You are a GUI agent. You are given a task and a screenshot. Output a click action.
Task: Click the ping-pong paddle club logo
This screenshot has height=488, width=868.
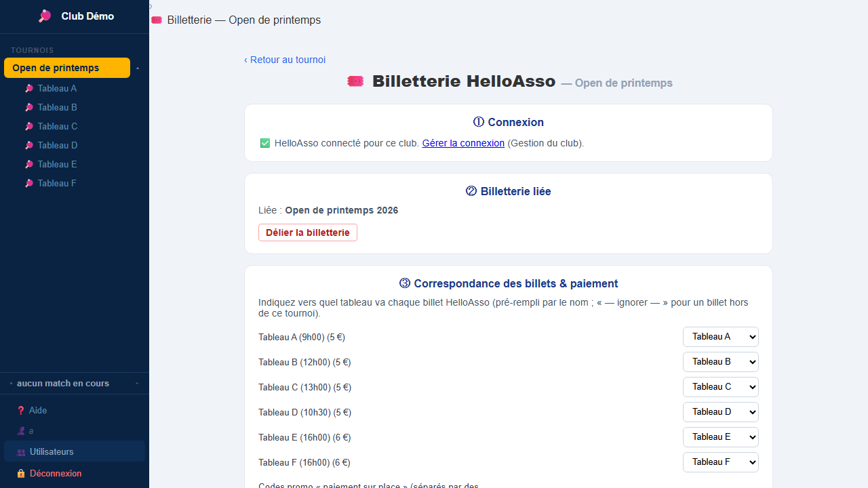tap(45, 16)
